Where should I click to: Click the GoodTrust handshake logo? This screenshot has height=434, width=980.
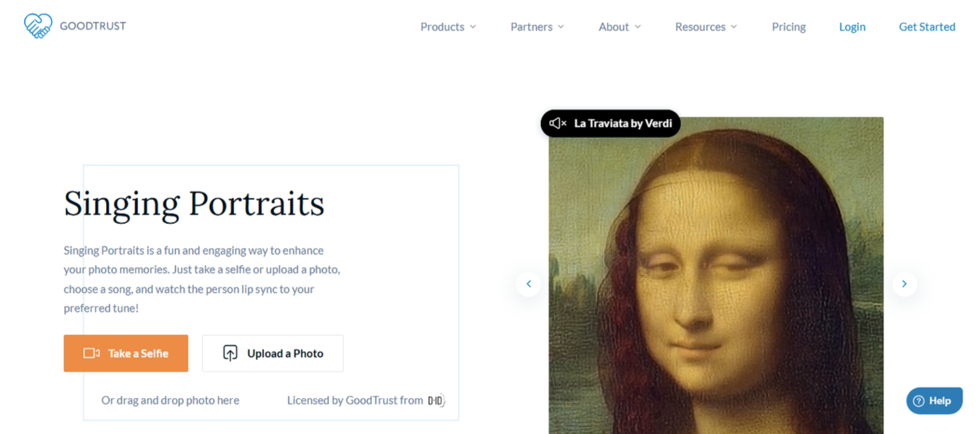37,25
